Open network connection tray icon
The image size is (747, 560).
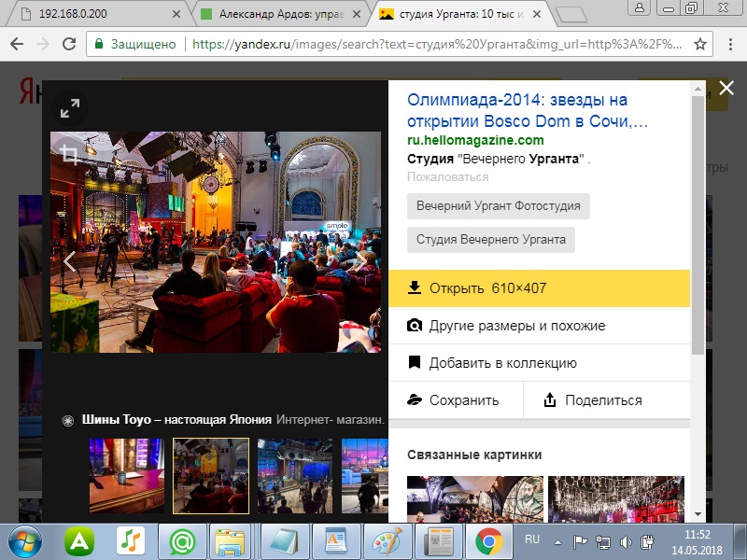[x=603, y=542]
